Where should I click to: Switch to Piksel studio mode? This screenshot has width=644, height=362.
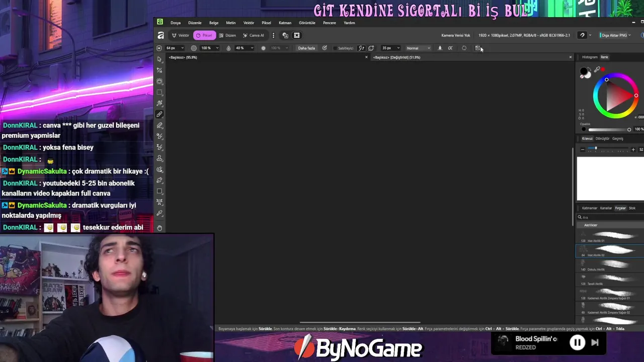(x=204, y=35)
